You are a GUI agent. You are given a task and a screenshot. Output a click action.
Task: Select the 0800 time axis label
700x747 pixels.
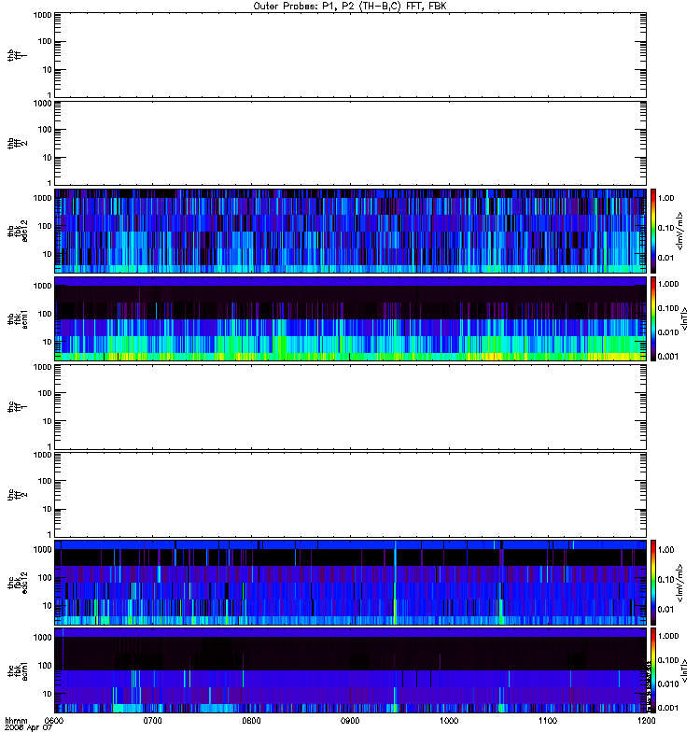tap(251, 720)
